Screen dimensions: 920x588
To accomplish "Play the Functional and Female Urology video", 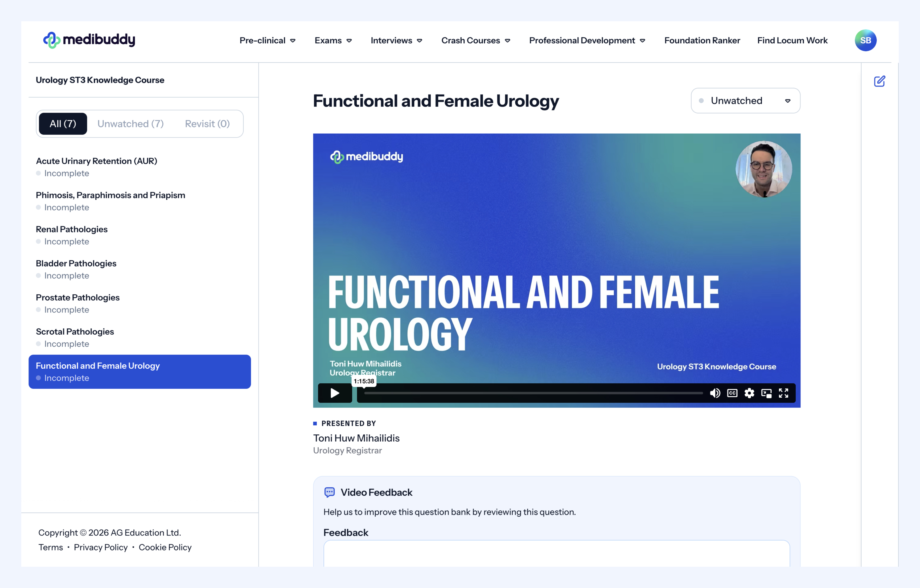I will (335, 393).
